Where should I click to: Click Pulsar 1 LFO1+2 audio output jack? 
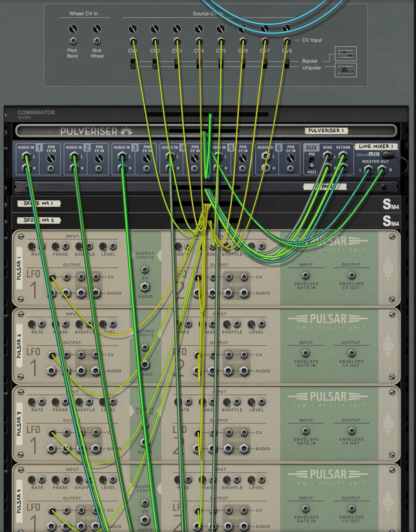[145, 287]
